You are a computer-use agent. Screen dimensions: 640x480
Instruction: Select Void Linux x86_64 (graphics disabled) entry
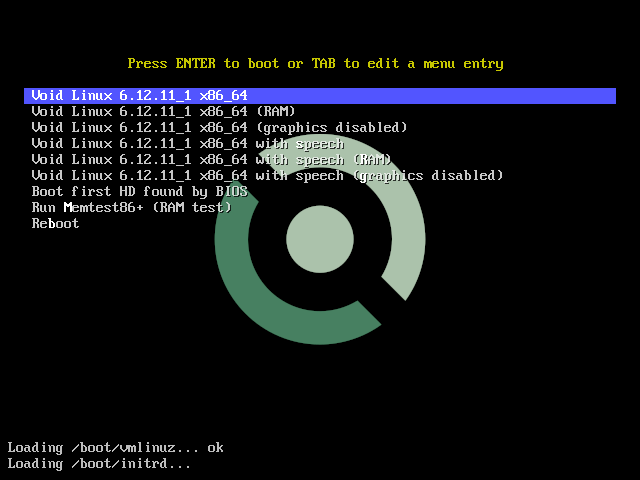tap(219, 127)
